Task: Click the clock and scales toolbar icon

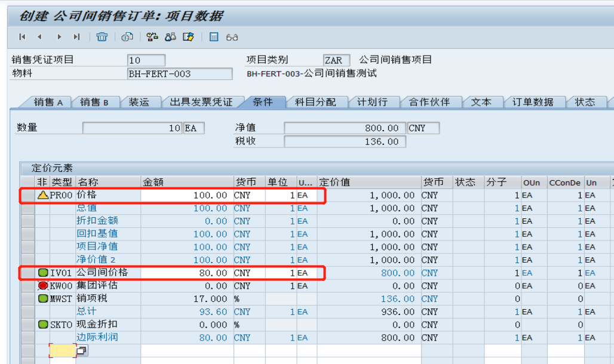Action: tap(152, 37)
